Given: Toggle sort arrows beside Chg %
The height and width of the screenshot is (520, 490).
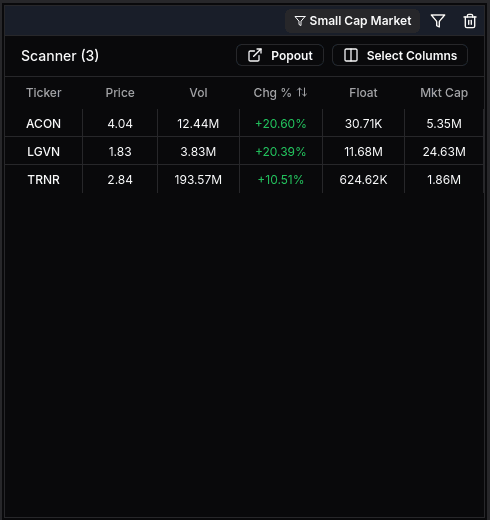Looking at the screenshot, I should click(302, 92).
